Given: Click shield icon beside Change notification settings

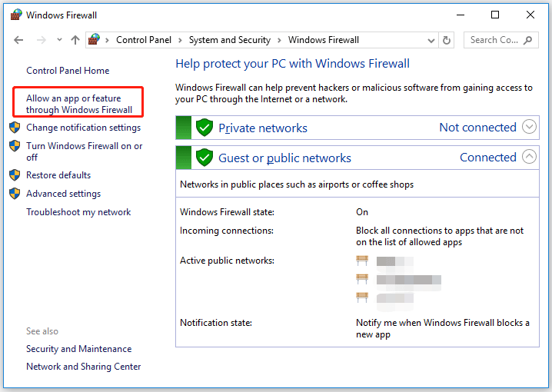Looking at the screenshot, I should click(x=15, y=128).
